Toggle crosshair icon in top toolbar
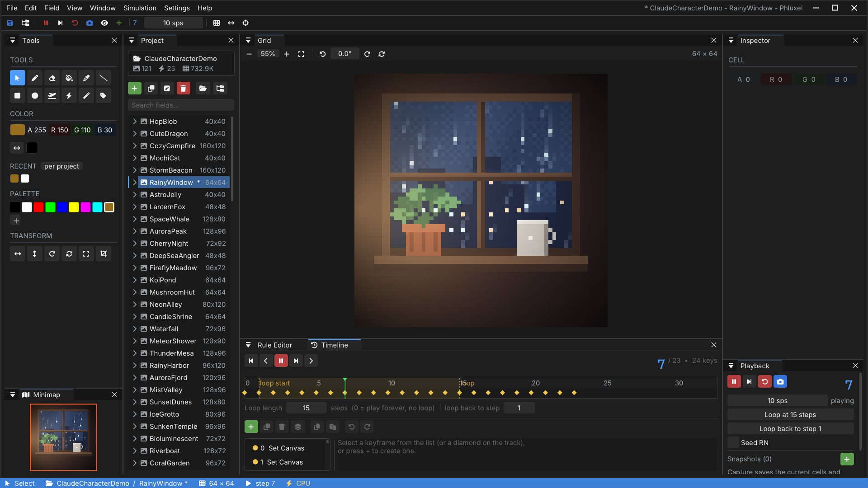 coord(245,23)
